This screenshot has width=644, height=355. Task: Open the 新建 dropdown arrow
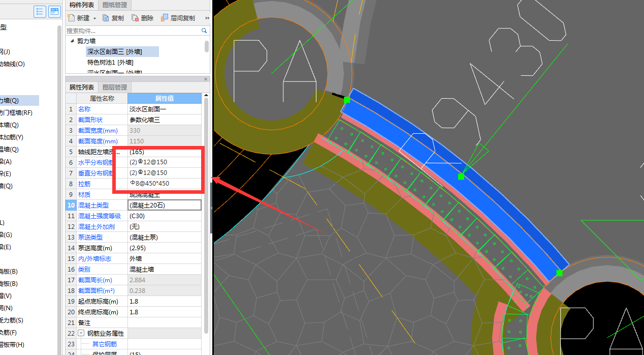94,18
